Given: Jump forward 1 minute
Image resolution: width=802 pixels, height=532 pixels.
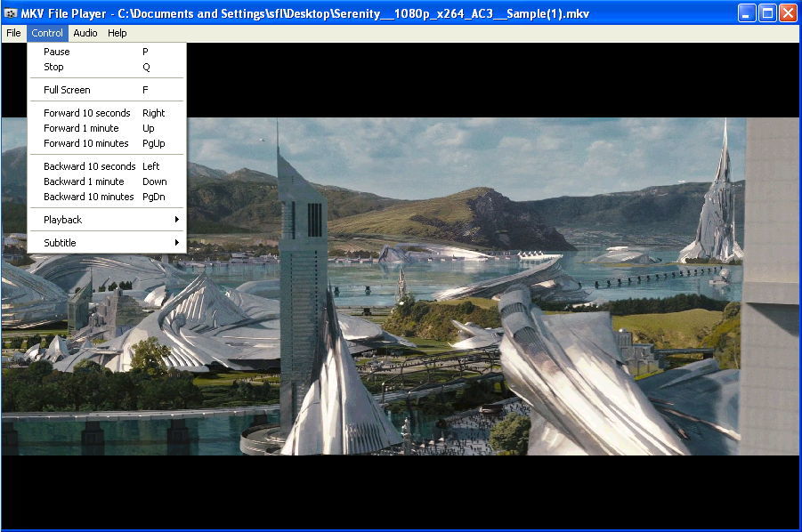Looking at the screenshot, I should coord(81,127).
